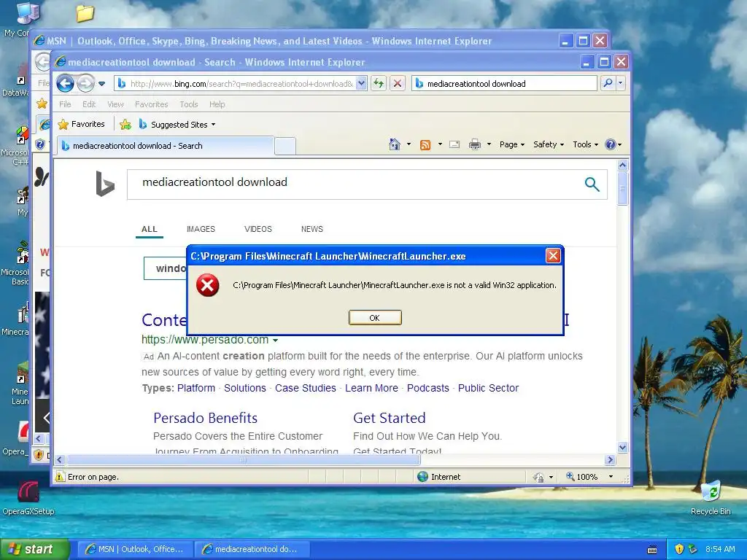Switch to mediacreationtool taskbar button
This screenshot has height=560, width=747.
click(x=252, y=549)
